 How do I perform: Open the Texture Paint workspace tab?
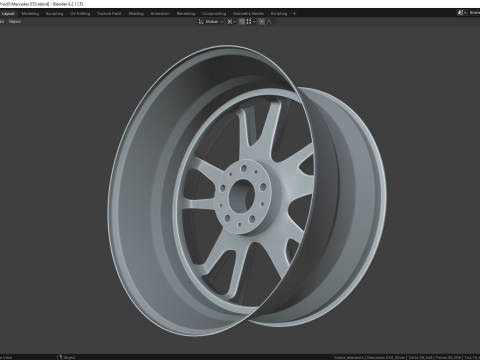click(109, 14)
